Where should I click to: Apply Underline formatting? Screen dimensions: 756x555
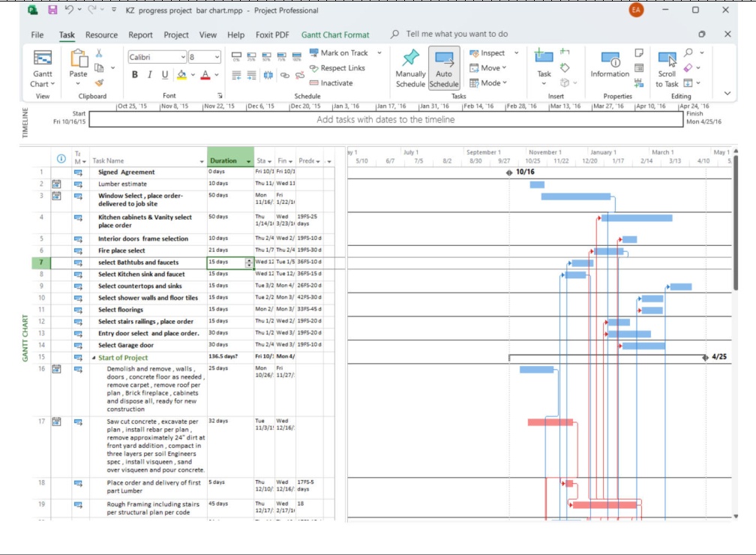click(x=165, y=74)
